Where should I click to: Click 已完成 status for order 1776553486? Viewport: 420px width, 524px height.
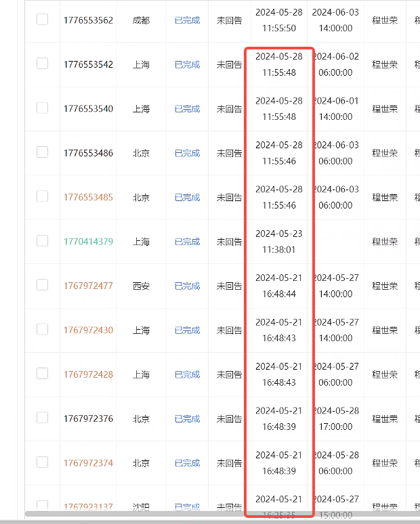tap(187, 153)
